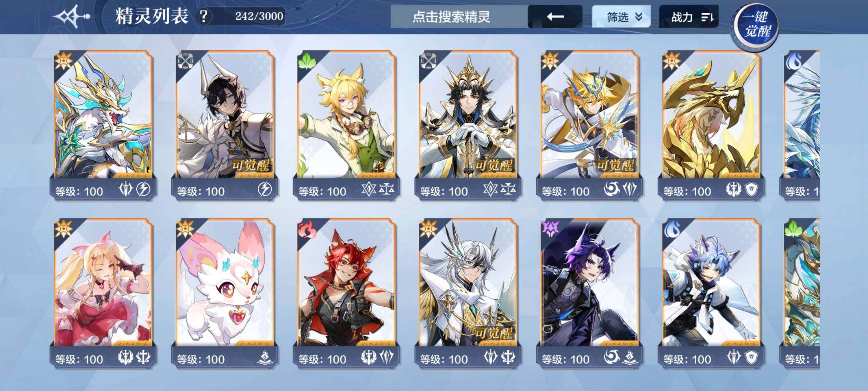Select the pink-eared white fox sprite card

(225, 293)
